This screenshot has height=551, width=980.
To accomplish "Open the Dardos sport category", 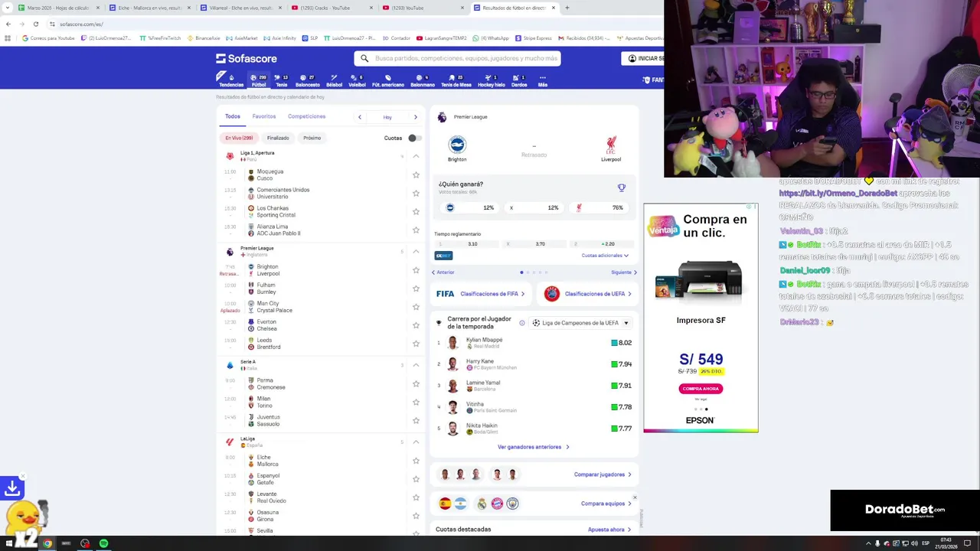I will coord(519,80).
